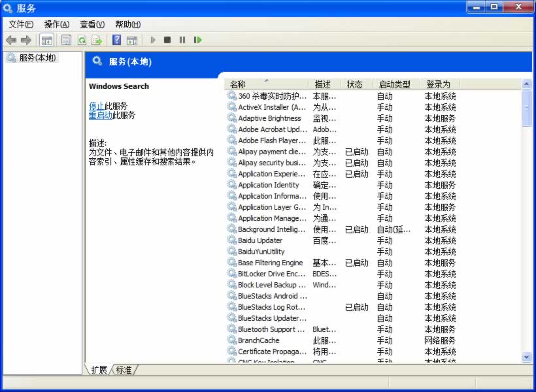The image size is (536, 392).
Task: Click gear icon beside Alipay payment client
Action: pyautogui.click(x=232, y=152)
